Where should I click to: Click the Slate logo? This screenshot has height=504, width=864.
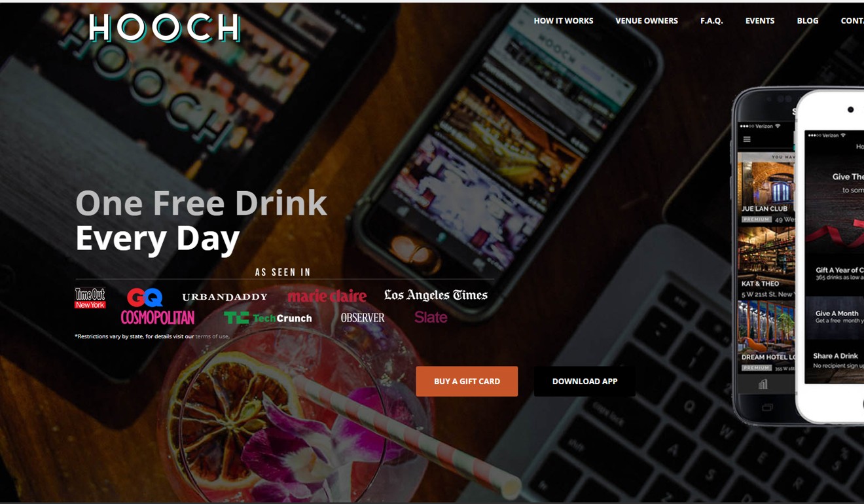click(431, 317)
